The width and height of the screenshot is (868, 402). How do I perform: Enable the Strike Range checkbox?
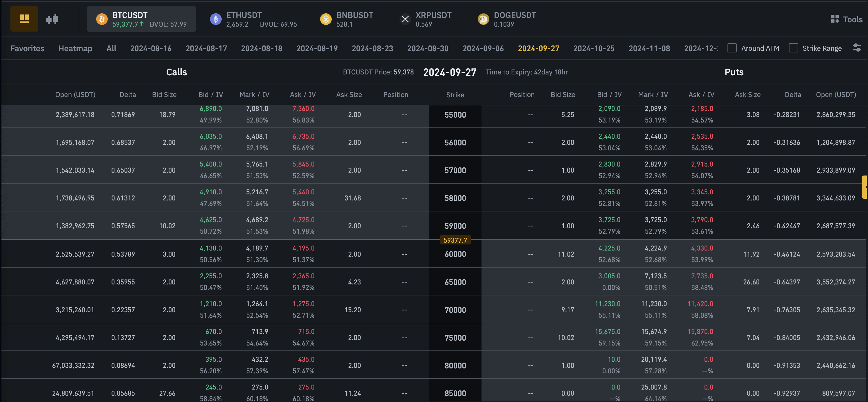[x=793, y=48]
